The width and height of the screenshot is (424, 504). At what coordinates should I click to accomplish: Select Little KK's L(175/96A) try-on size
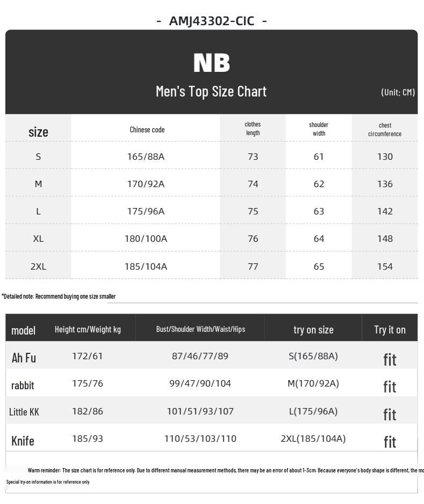point(313,411)
